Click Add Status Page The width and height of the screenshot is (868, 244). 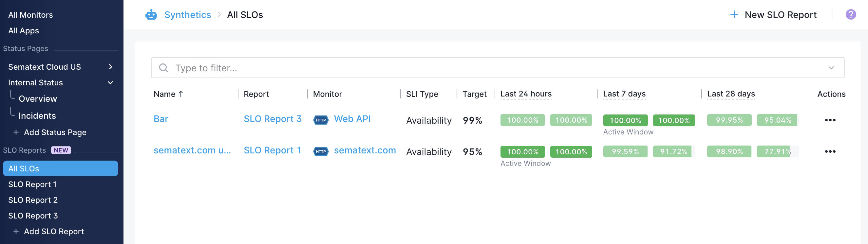tap(55, 132)
